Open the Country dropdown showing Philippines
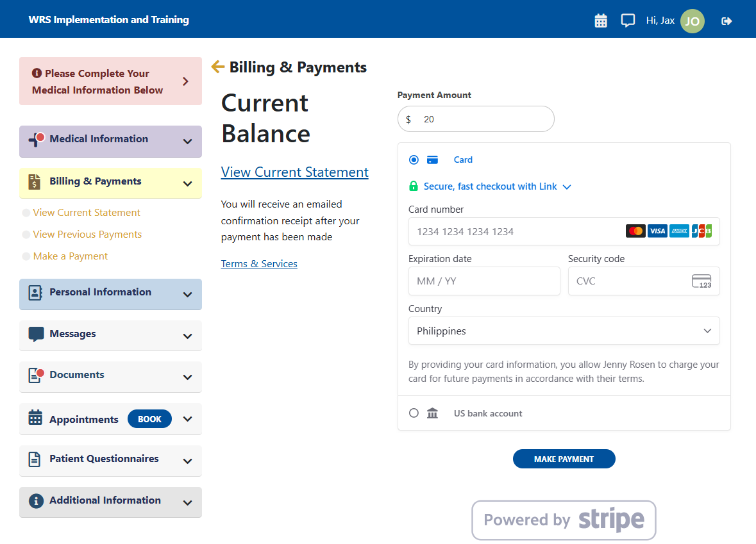Image resolution: width=756 pixels, height=544 pixels. tap(564, 331)
